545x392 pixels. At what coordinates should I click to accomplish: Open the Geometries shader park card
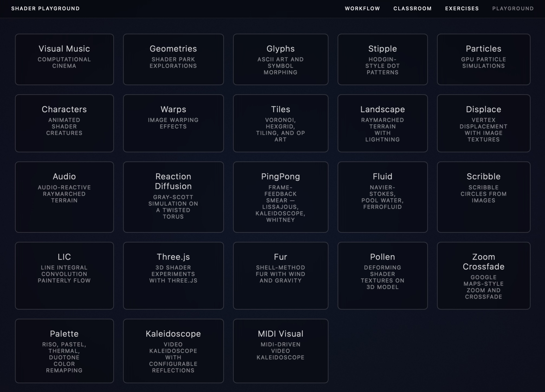tap(173, 59)
